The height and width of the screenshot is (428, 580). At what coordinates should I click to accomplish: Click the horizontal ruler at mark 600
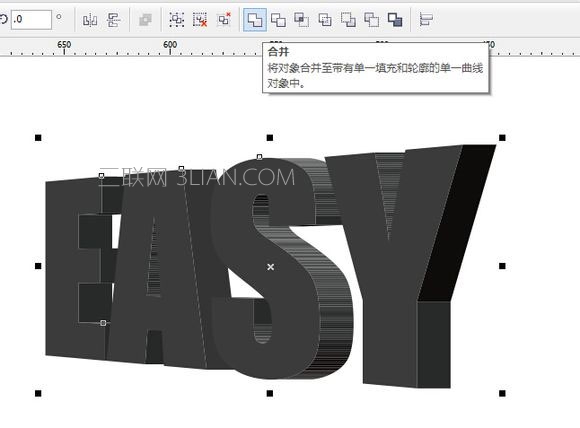(x=170, y=47)
